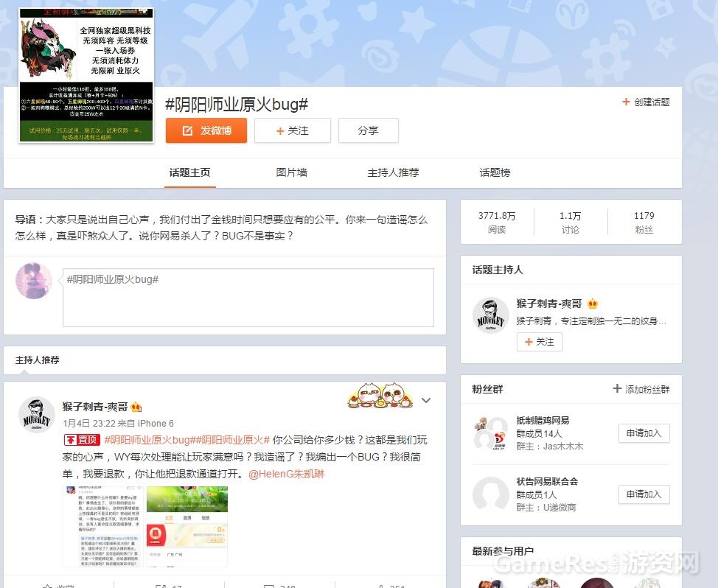Open 抵制腊鸡网易 group avatar
The width and height of the screenshot is (718, 588).
tap(491, 433)
